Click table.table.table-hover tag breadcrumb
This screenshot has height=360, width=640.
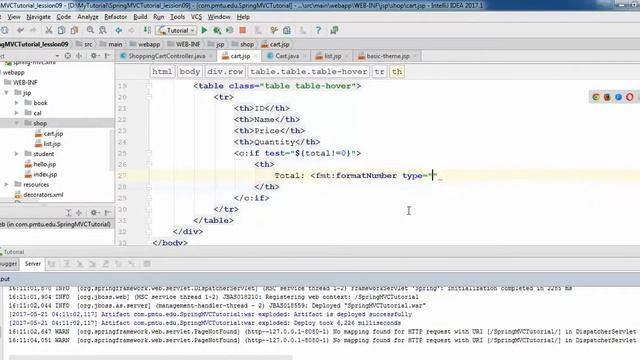click(309, 71)
